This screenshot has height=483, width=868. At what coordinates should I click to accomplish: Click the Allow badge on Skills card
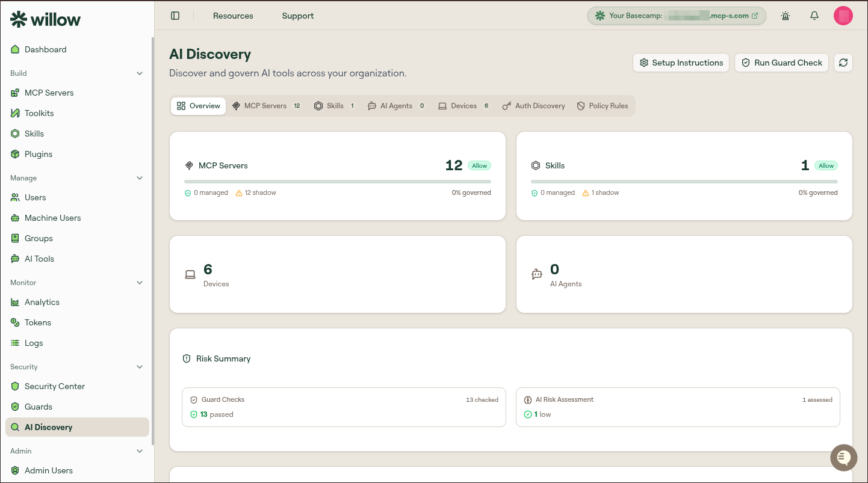(826, 165)
